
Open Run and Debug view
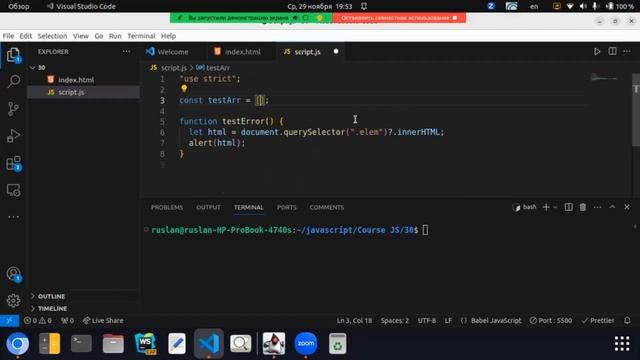click(13, 136)
